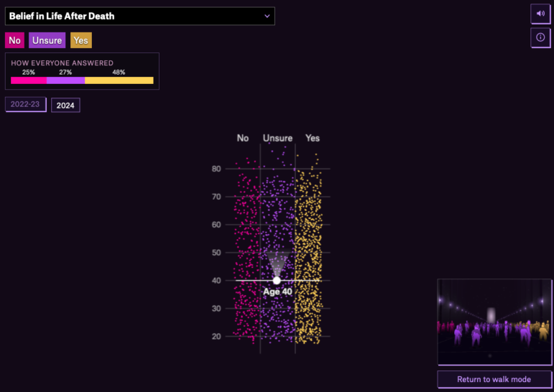Click the yellow 48% bar segment
This screenshot has width=554, height=392.
119,80
